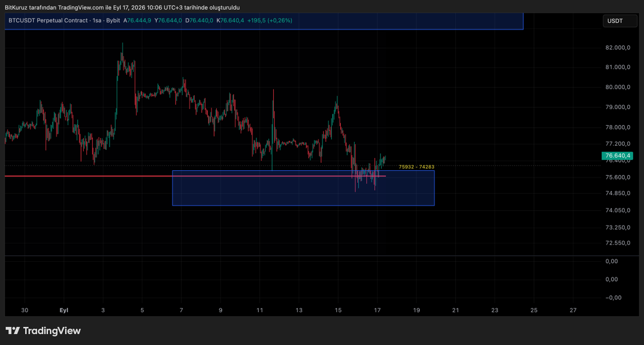644x345 pixels.
Task: Click the 5 date label on time axis
Action: click(142, 310)
